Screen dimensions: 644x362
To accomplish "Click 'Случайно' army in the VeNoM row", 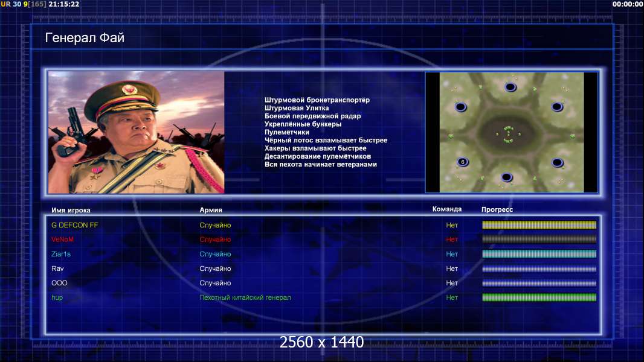I will tap(215, 240).
